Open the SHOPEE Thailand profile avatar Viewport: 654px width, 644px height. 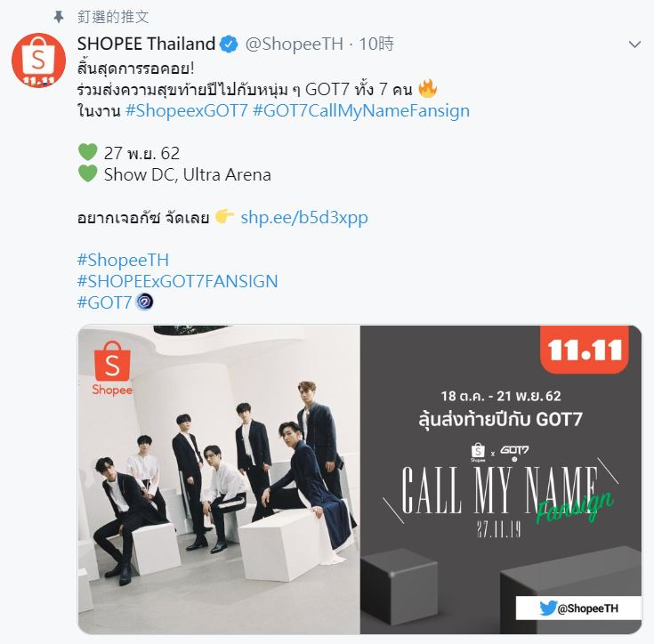click(x=38, y=60)
